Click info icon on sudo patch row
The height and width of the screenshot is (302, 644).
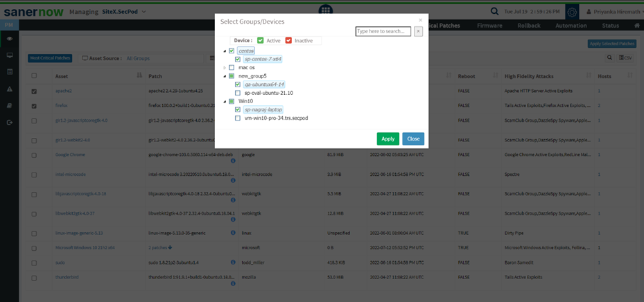pos(233,262)
